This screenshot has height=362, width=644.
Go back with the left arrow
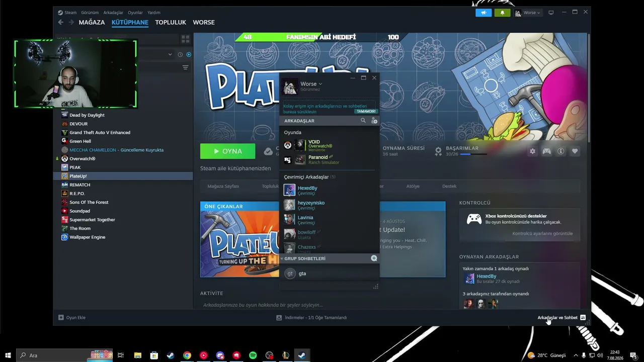coord(61,22)
